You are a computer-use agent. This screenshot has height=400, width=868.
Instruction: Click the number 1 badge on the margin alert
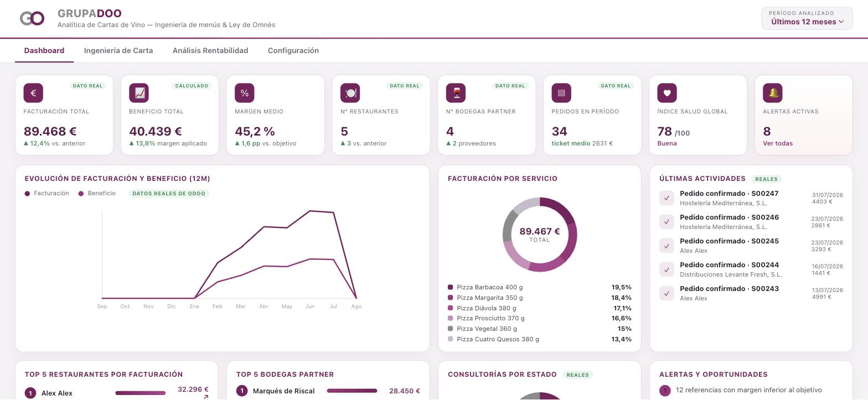(x=665, y=391)
